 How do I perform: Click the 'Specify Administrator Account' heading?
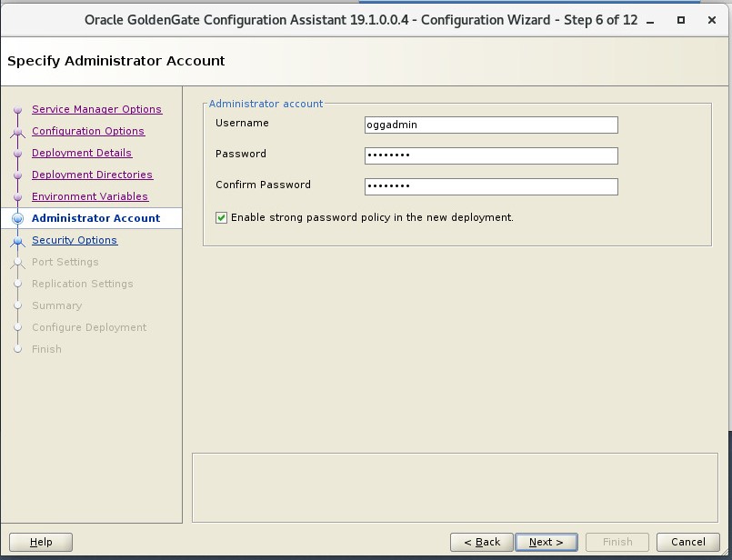point(116,61)
